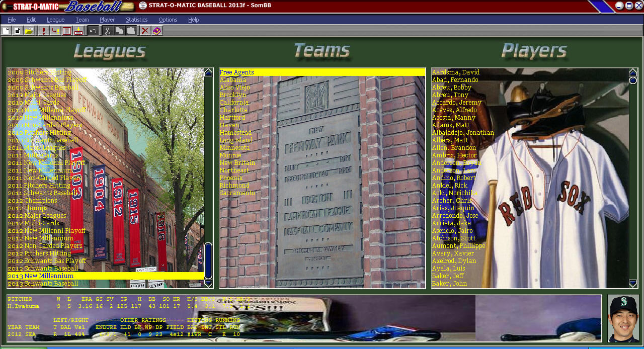Select player Axelrod, Dylan
Screen dimensions: 644x349
click(454, 261)
